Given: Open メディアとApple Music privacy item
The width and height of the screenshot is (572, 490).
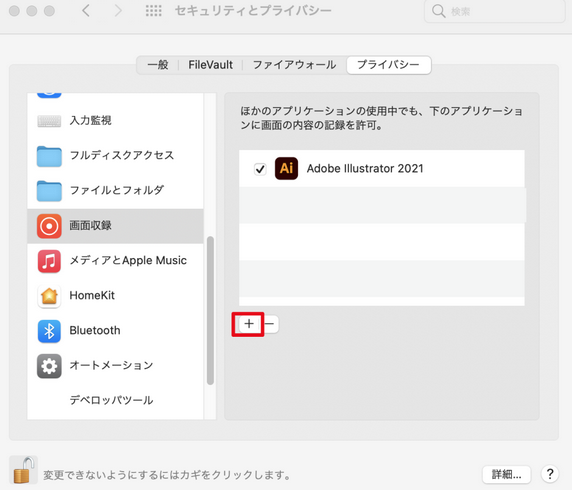Looking at the screenshot, I should (115, 261).
